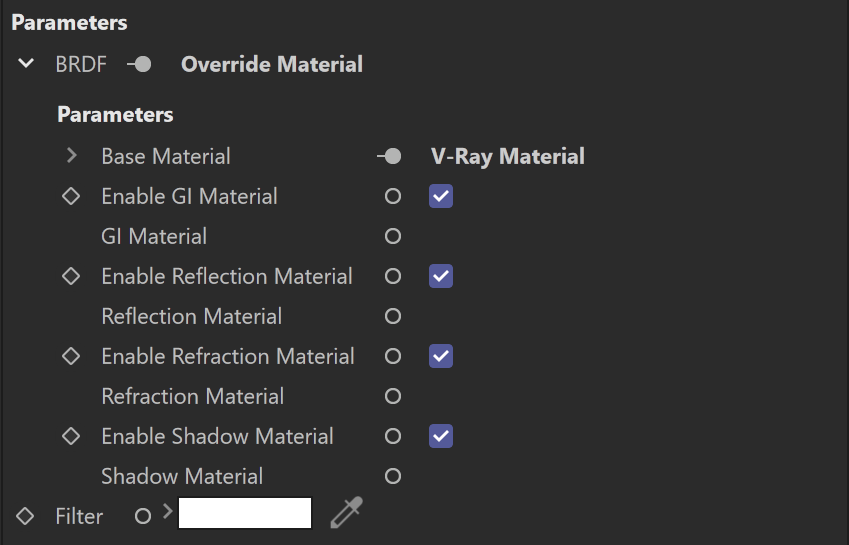Turn off Enable Shadow Material checkbox
849x545 pixels.
[441, 436]
